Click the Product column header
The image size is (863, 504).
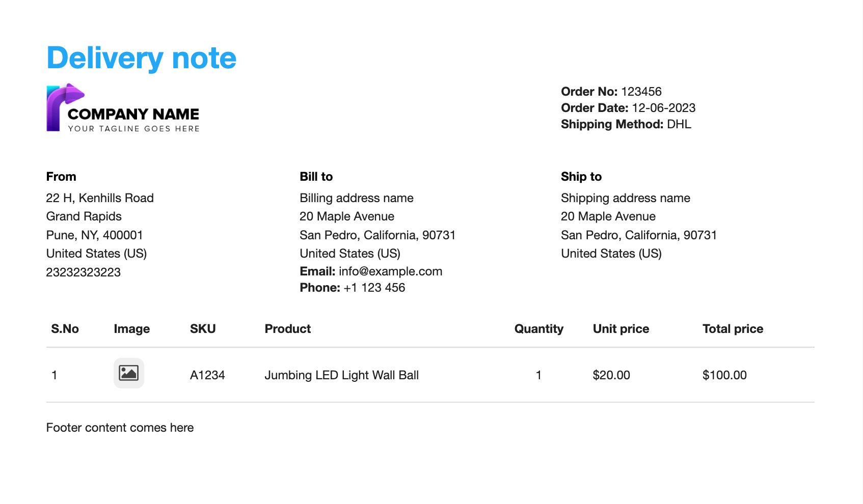(287, 329)
